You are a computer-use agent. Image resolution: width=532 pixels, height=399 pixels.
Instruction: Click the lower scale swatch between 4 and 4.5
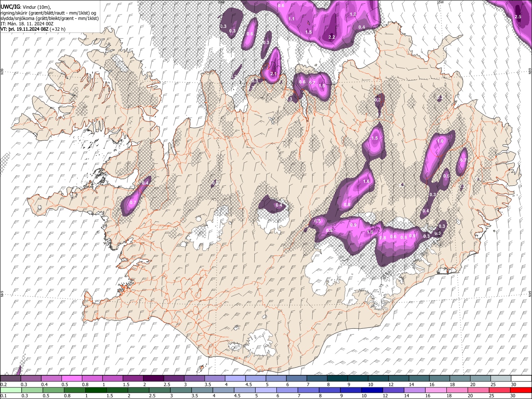point(223,390)
